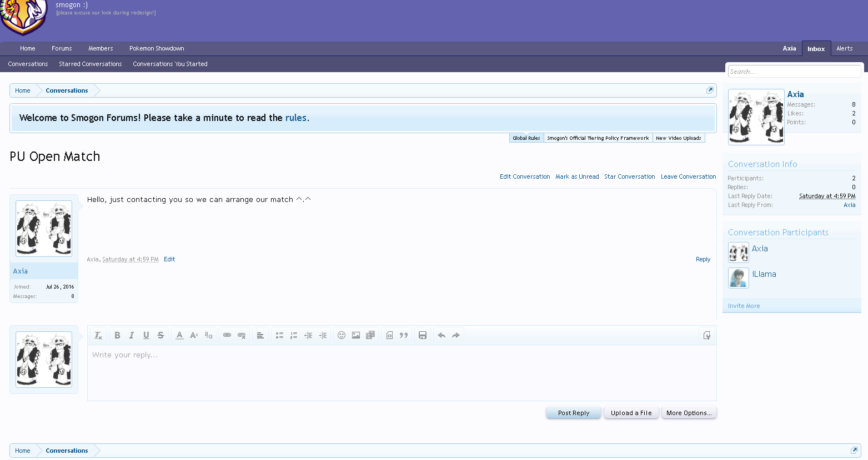Open the Inbox tab
Viewport: 868px width, 460px height.
coord(816,49)
